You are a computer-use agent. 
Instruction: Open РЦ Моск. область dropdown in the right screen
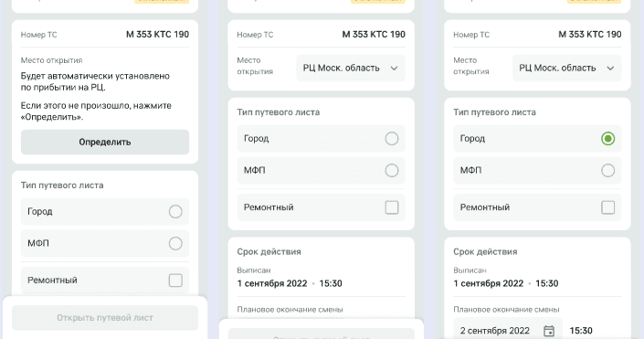click(566, 69)
